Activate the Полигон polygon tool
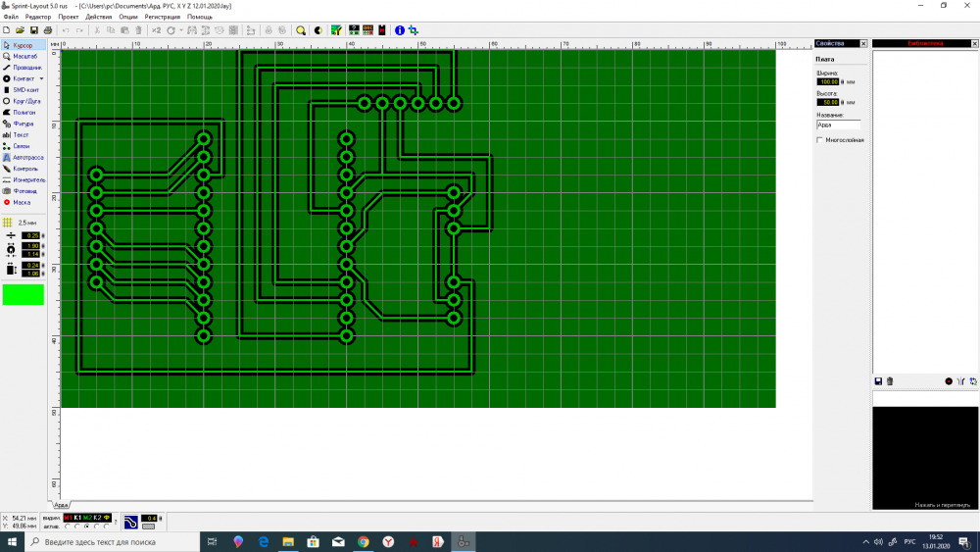Viewport: 980px width, 552px height. (x=24, y=113)
